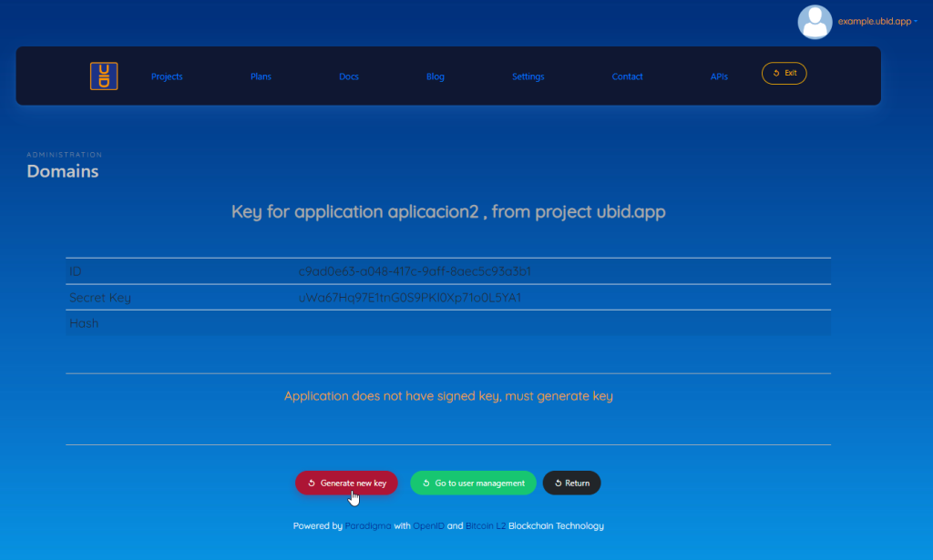Image resolution: width=933 pixels, height=560 pixels.
Task: Open the APIs page
Action: 719,76
